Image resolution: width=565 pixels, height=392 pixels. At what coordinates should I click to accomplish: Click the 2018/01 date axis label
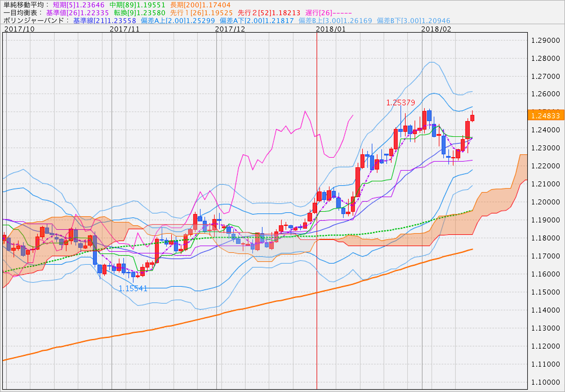tap(331, 29)
